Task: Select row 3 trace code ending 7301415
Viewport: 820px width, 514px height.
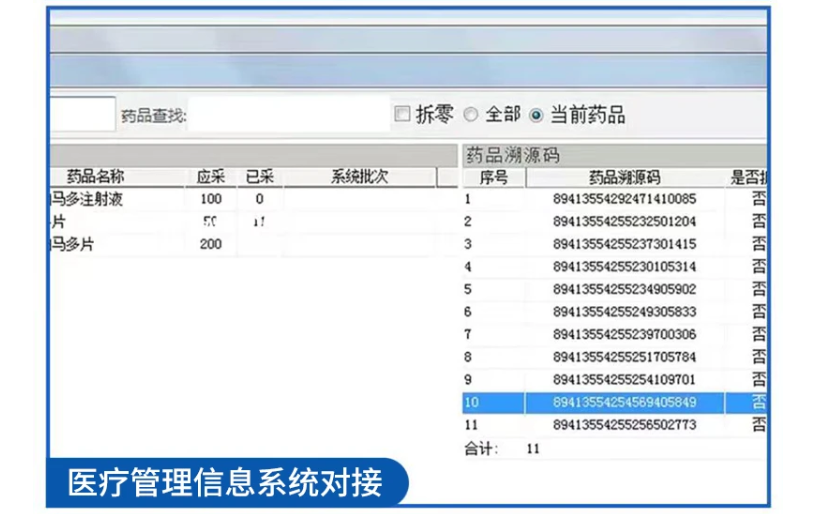Action: tap(624, 244)
